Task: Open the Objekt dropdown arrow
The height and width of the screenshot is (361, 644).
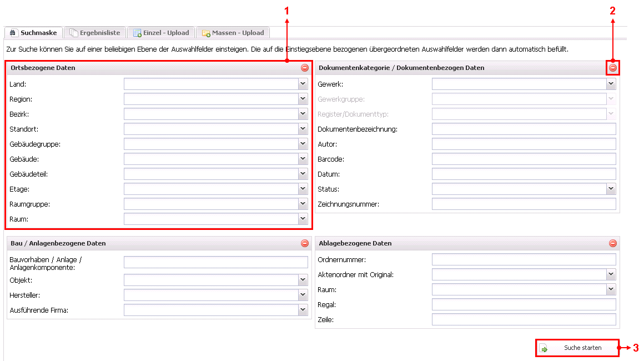Action: (303, 280)
